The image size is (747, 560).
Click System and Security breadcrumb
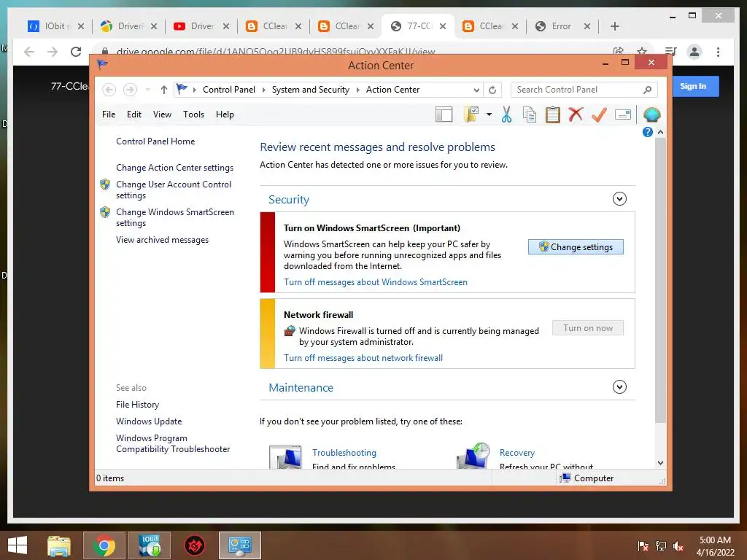pos(310,90)
